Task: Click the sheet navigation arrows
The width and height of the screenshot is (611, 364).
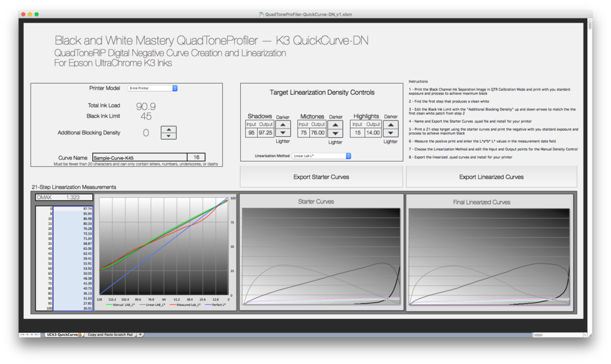Action: pos(29,335)
